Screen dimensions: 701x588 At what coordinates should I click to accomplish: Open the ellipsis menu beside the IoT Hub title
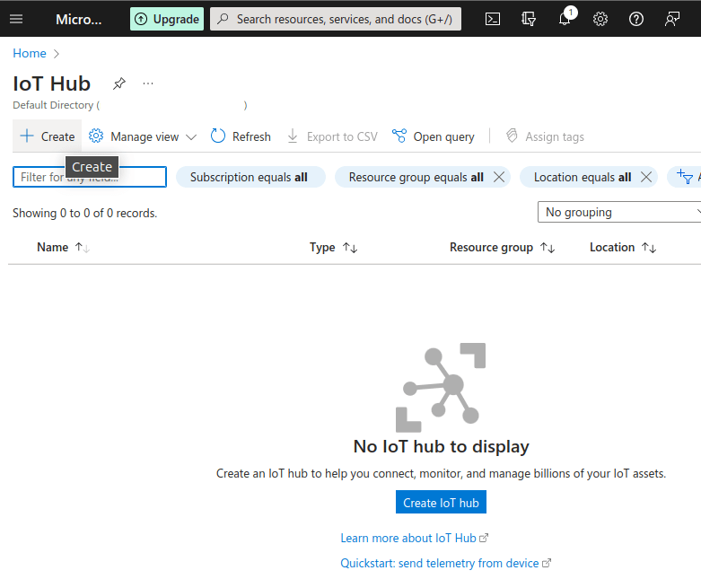(x=148, y=83)
